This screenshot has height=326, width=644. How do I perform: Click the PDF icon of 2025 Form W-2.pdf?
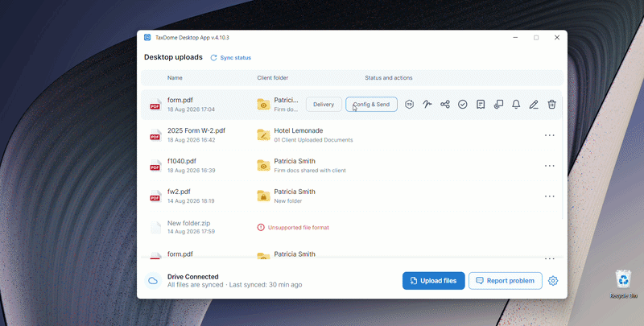pyautogui.click(x=155, y=135)
